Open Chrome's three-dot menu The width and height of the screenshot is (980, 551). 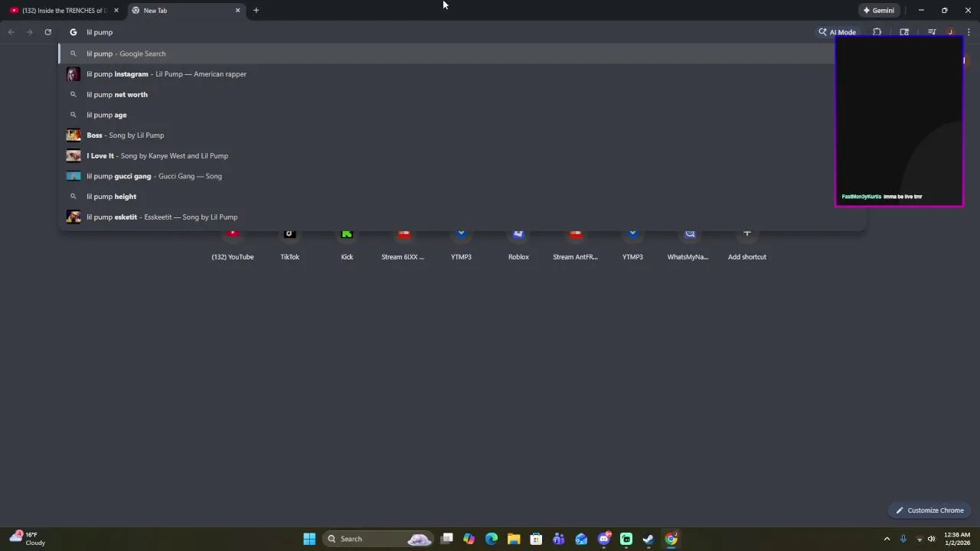click(x=969, y=32)
